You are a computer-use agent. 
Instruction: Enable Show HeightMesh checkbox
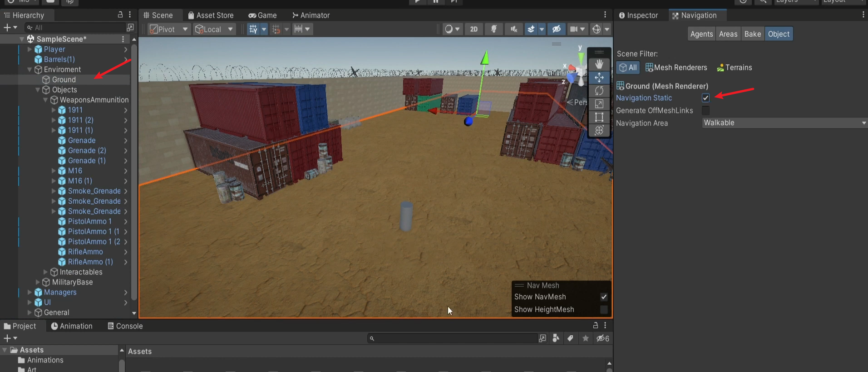(x=604, y=309)
